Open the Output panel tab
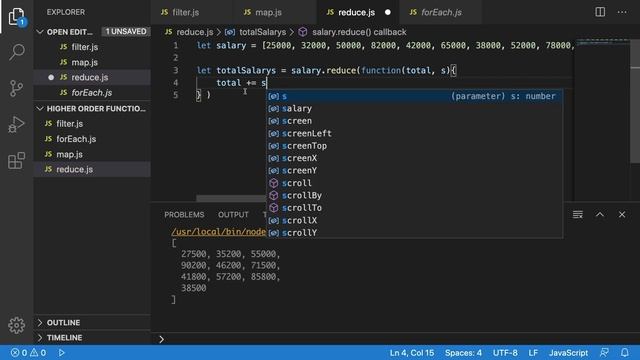The width and height of the screenshot is (640, 360). coord(233,215)
